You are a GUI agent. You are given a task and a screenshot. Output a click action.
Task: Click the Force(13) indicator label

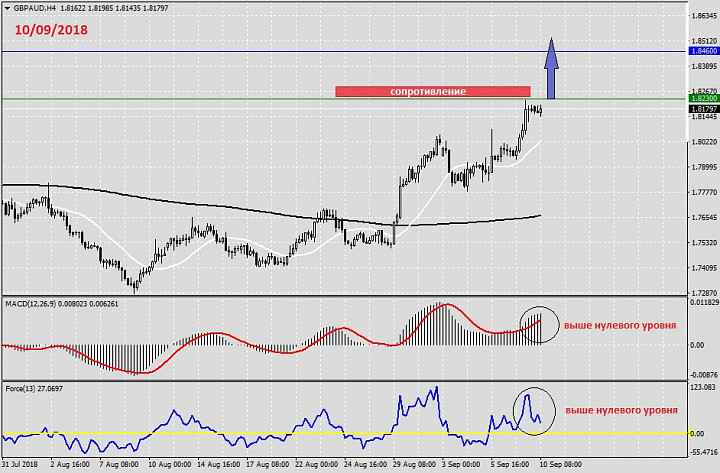pos(20,387)
